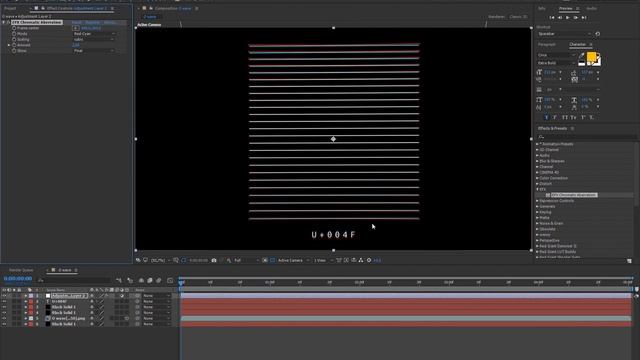Expand the Amount property triangle

click(9, 45)
